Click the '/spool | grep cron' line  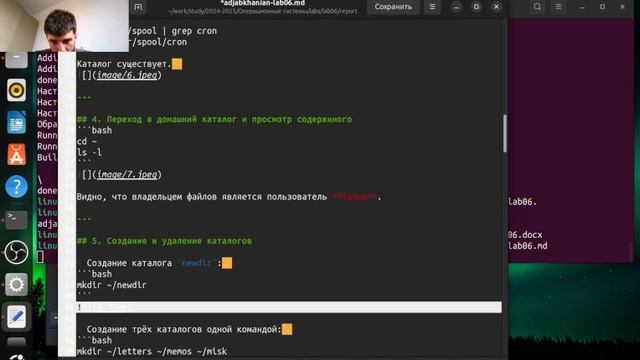173,31
